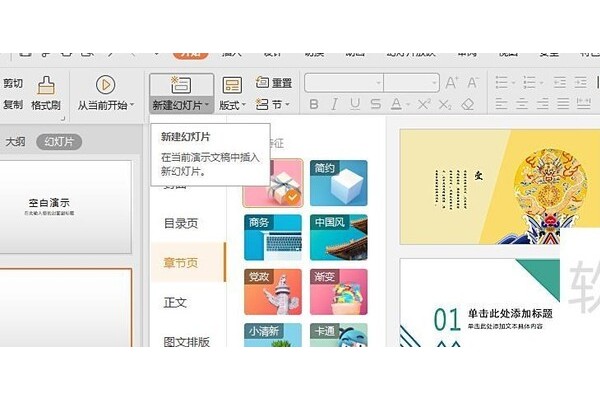Click the Format Painter (格式刷) brush icon

[46, 86]
